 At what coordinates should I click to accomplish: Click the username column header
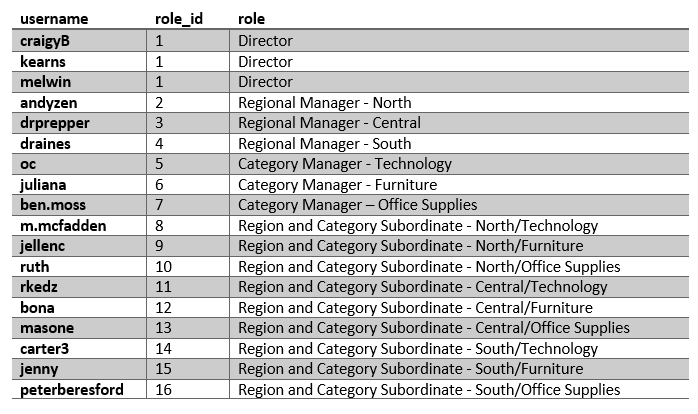click(54, 19)
